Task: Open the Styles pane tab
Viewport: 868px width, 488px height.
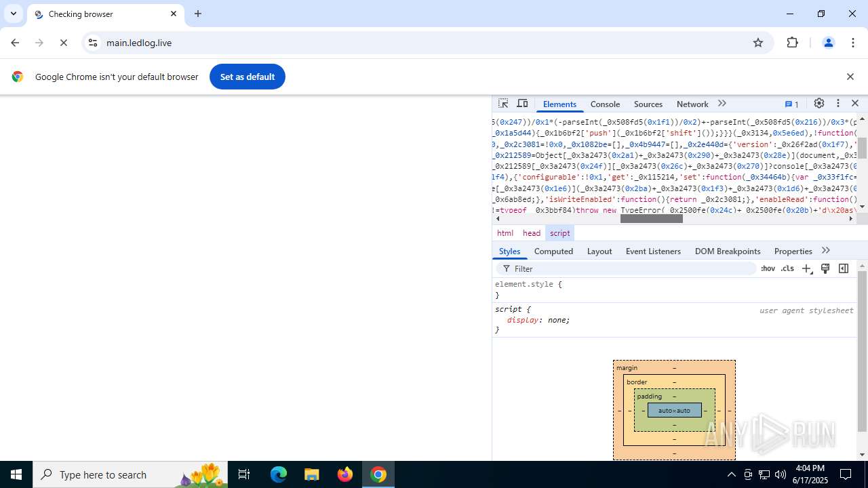Action: pyautogui.click(x=509, y=251)
